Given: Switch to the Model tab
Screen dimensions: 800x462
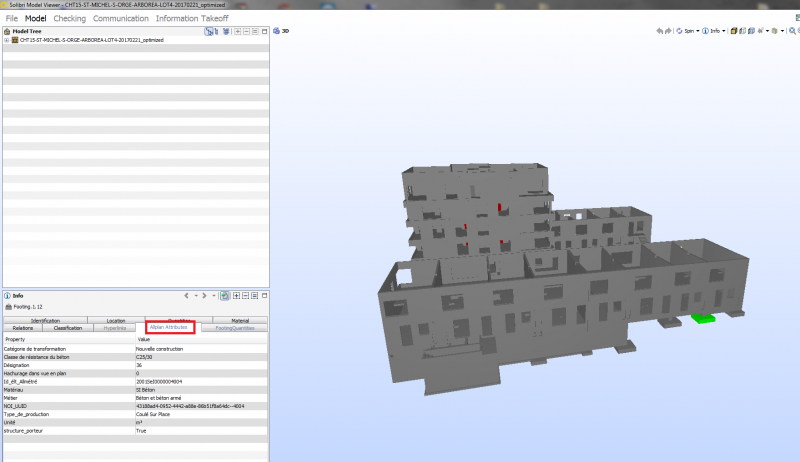Looking at the screenshot, I should 36,18.
